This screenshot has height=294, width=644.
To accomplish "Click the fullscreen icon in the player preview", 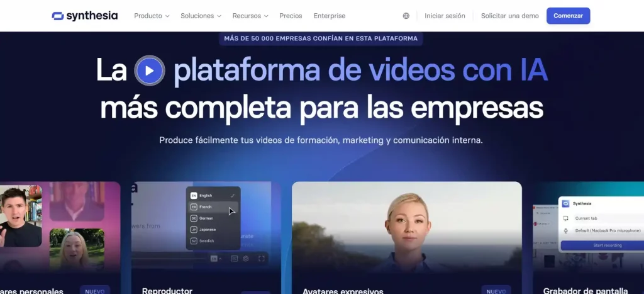I will (x=261, y=259).
